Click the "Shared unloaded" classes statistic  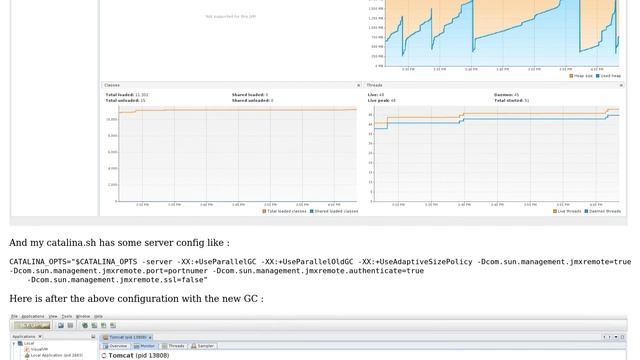tap(252, 100)
